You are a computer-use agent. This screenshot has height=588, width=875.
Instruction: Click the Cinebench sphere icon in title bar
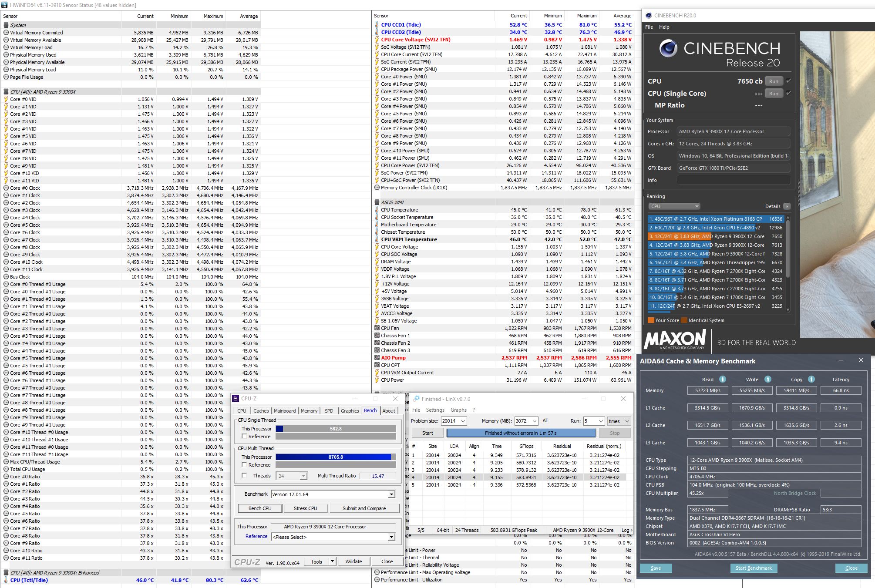click(649, 16)
